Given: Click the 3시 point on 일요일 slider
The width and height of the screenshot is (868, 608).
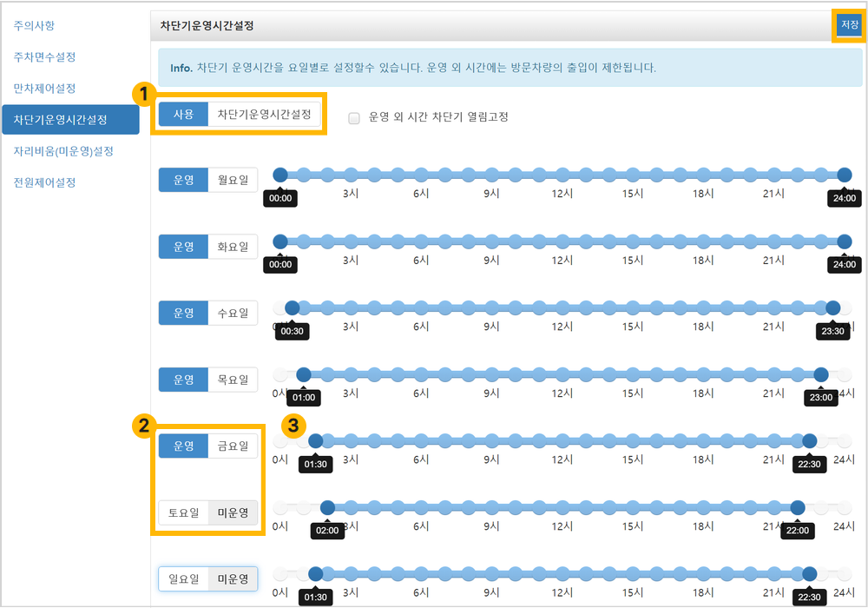Looking at the screenshot, I should [x=351, y=574].
